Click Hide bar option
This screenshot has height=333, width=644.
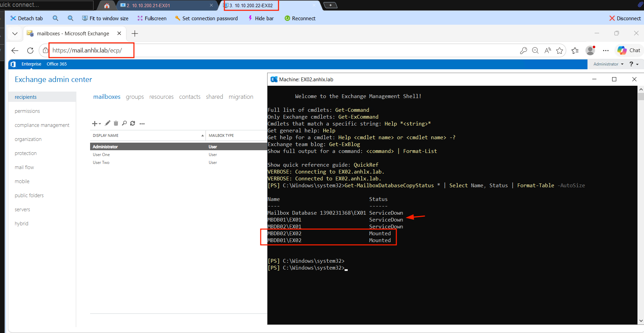click(261, 19)
